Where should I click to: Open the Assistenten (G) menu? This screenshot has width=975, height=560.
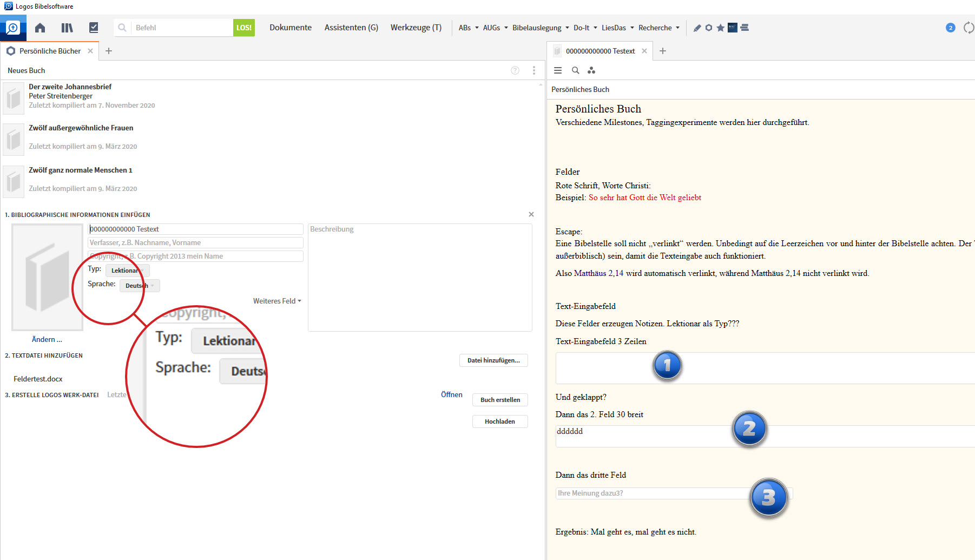pyautogui.click(x=351, y=28)
